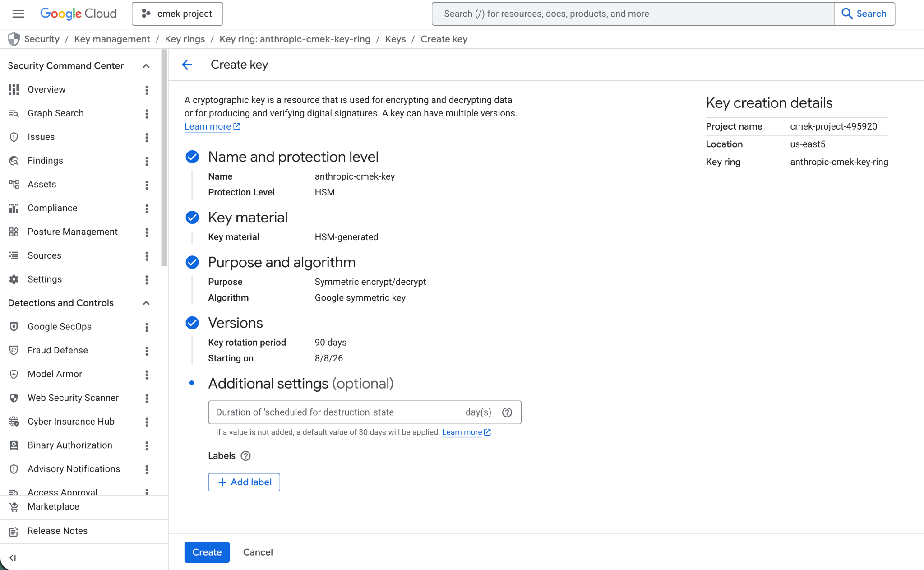This screenshot has width=924, height=570.
Task: Open the cmek-project project picker
Action: 177,14
